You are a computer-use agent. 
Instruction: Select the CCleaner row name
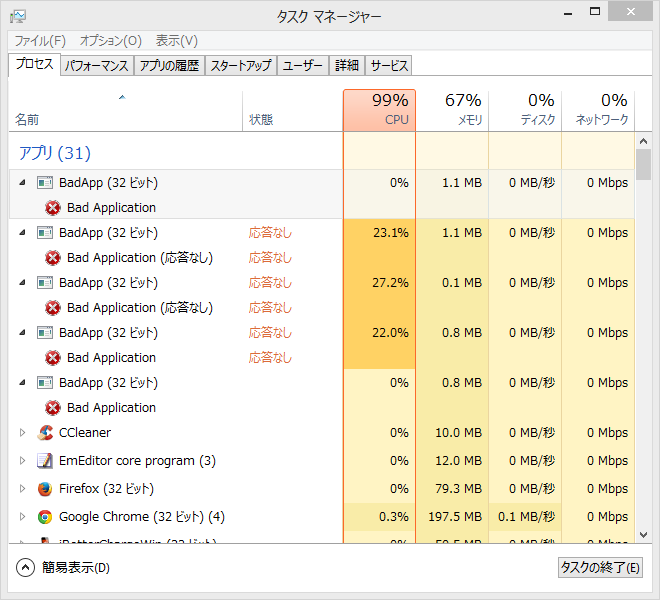point(85,432)
